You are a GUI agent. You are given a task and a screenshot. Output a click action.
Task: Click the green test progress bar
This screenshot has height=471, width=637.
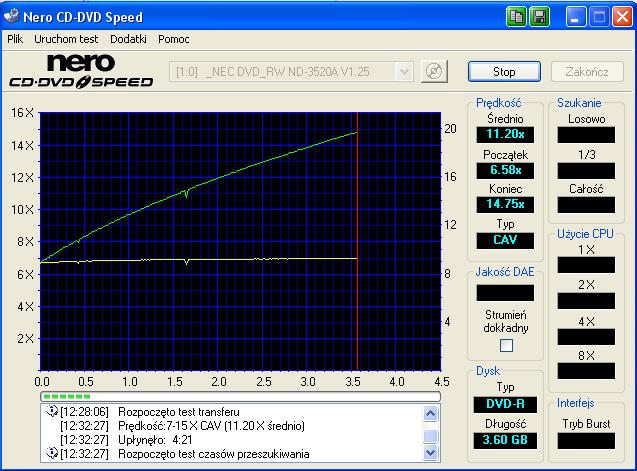(x=240, y=396)
